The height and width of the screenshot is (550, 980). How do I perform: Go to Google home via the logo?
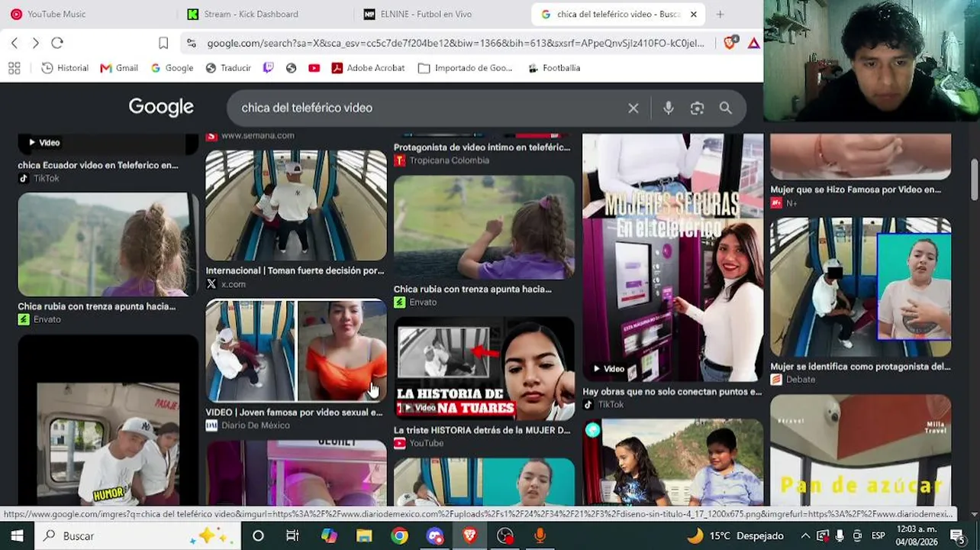(x=161, y=107)
